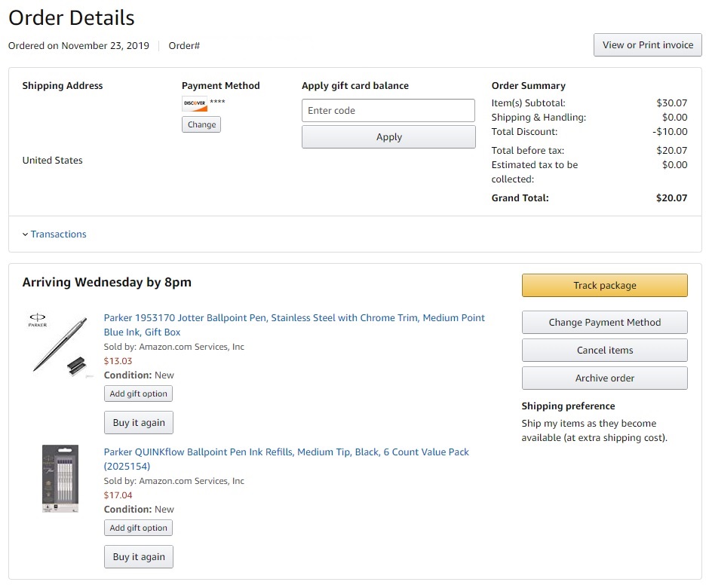
Task: Apply the gift card balance
Action: 388,137
